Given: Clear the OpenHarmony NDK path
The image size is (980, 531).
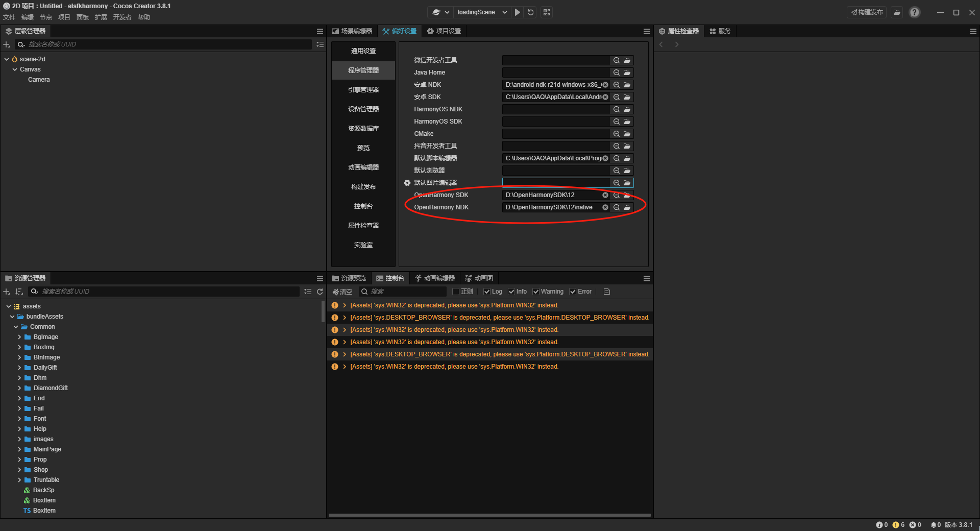Looking at the screenshot, I should (605, 207).
